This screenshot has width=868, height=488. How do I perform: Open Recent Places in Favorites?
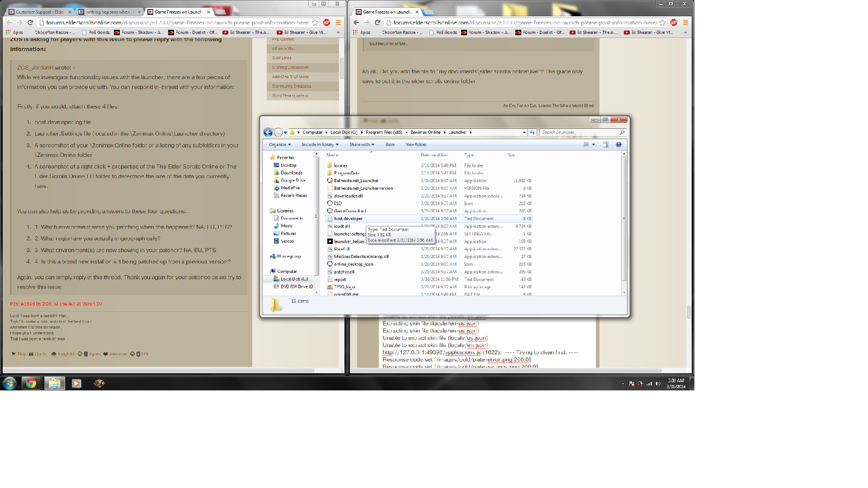[x=294, y=196]
